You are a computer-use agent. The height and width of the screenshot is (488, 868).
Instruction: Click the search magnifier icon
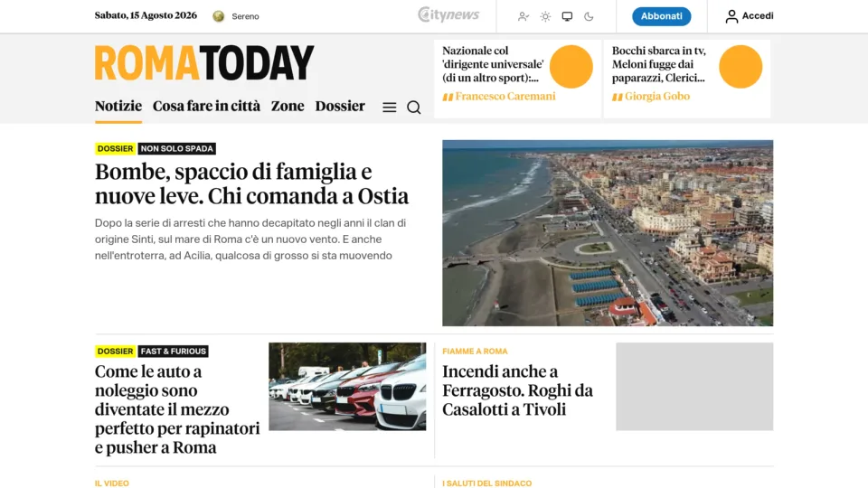pyautogui.click(x=413, y=108)
